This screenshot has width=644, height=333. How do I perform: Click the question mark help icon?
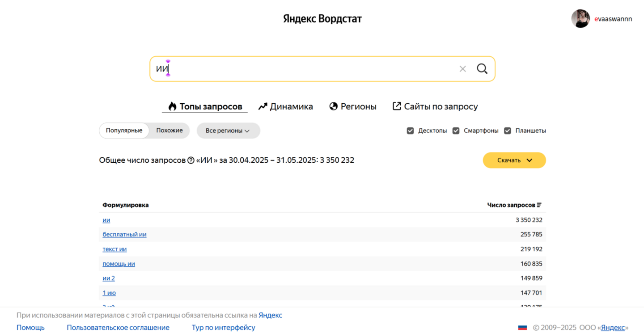tap(191, 160)
